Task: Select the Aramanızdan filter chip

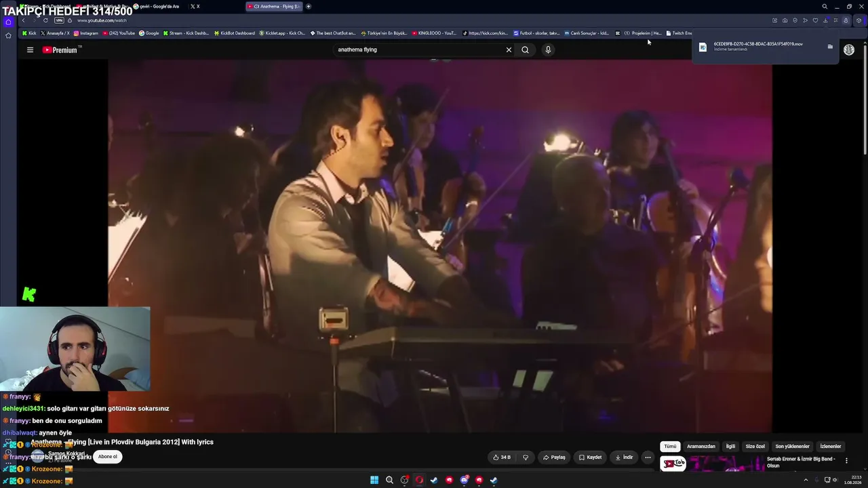Action: 701,447
